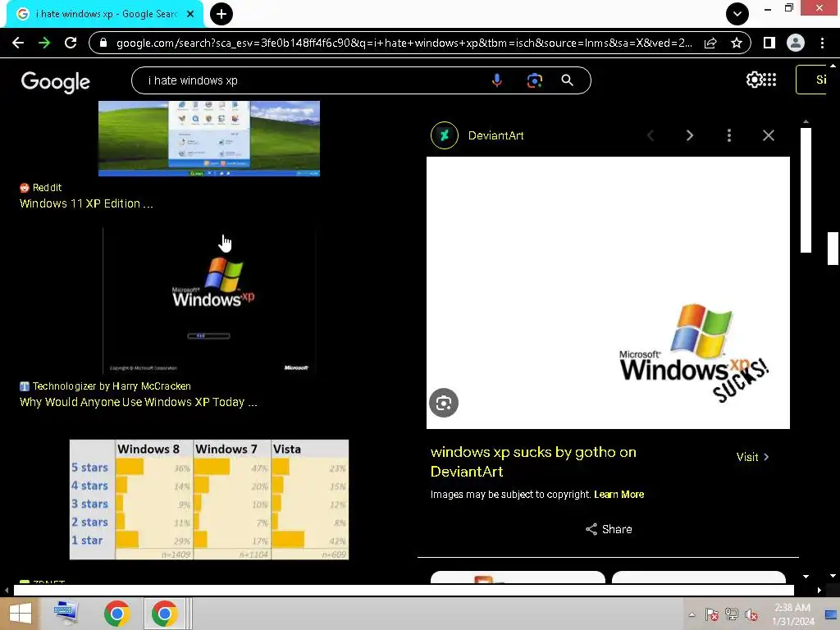The image size is (840, 630).
Task: Reload the page with refresh icon
Action: point(71,43)
